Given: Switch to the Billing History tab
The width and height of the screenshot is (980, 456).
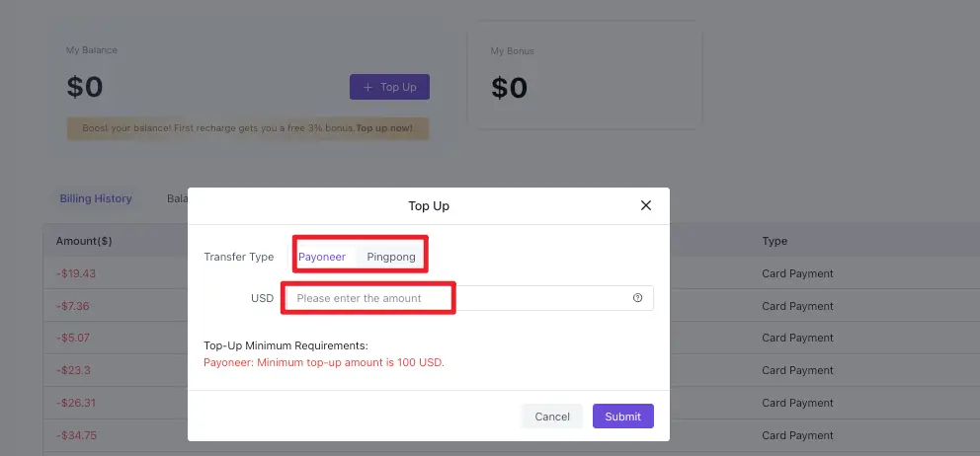Looking at the screenshot, I should pos(96,198).
